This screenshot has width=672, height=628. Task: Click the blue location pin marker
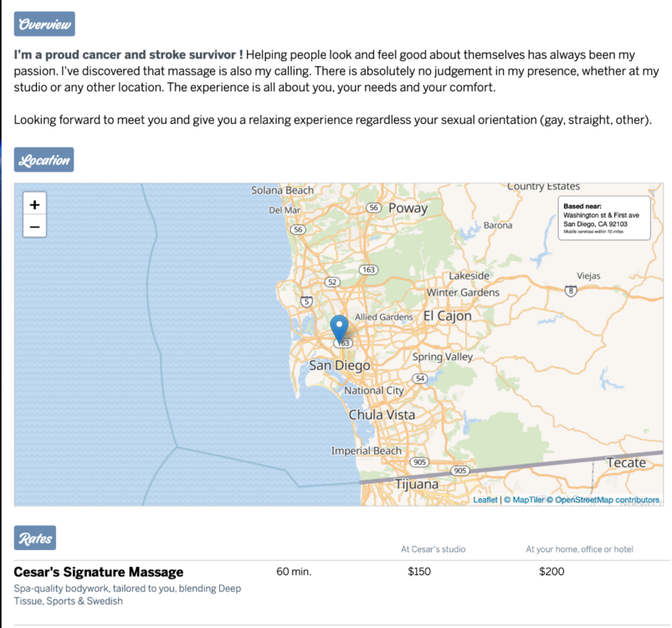coord(339,328)
